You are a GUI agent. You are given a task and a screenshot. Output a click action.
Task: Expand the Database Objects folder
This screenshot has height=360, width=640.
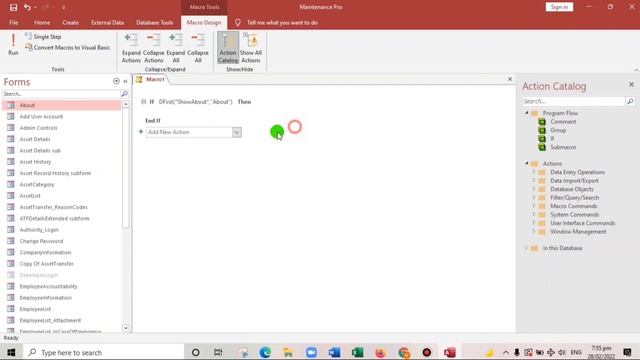(533, 189)
